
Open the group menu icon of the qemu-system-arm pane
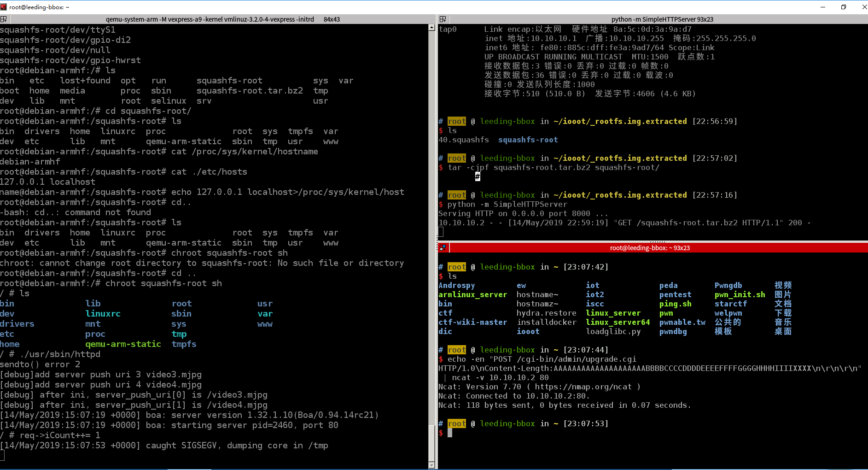[4, 19]
